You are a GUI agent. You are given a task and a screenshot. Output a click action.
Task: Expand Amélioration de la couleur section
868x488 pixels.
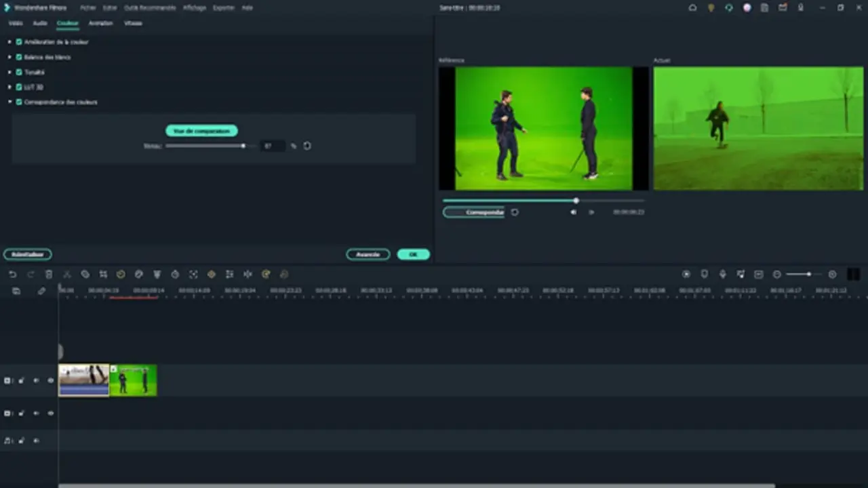(9, 42)
